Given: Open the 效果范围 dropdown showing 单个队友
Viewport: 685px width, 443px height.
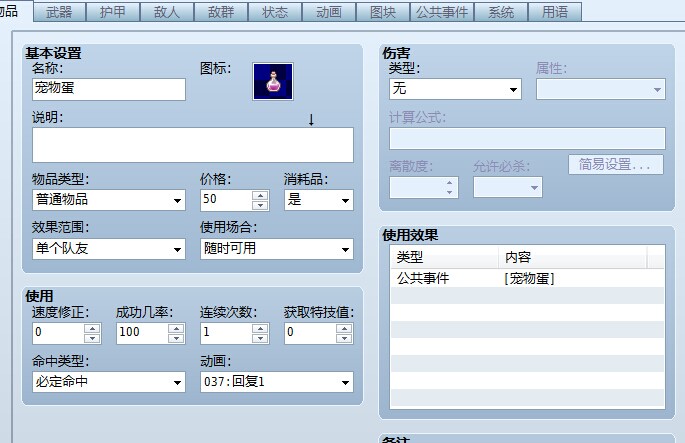Looking at the screenshot, I should (x=109, y=249).
